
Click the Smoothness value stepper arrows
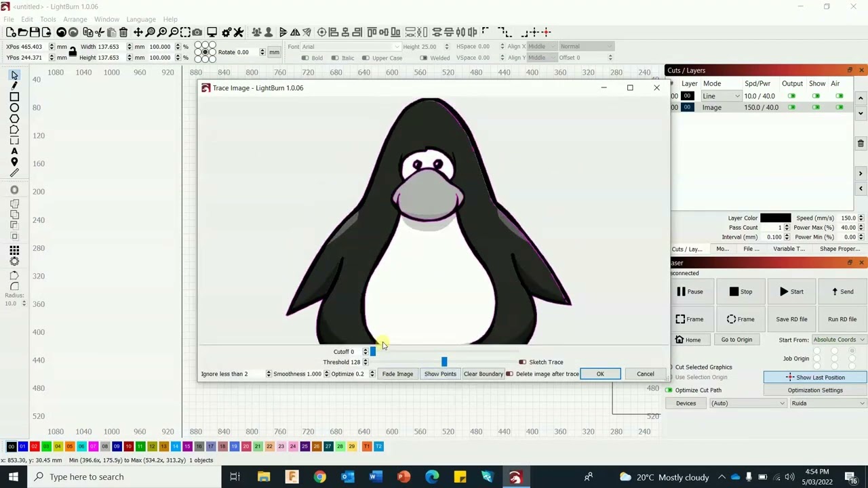pos(326,373)
